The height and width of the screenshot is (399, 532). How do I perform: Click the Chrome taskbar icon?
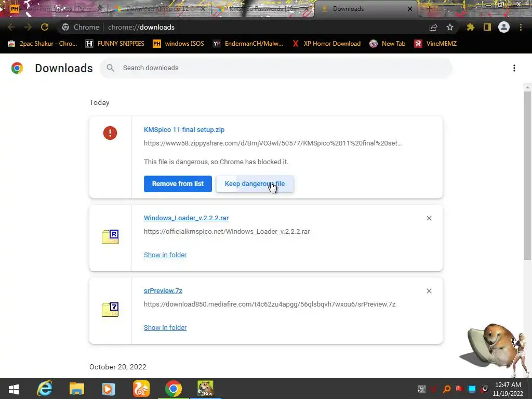pos(174,389)
